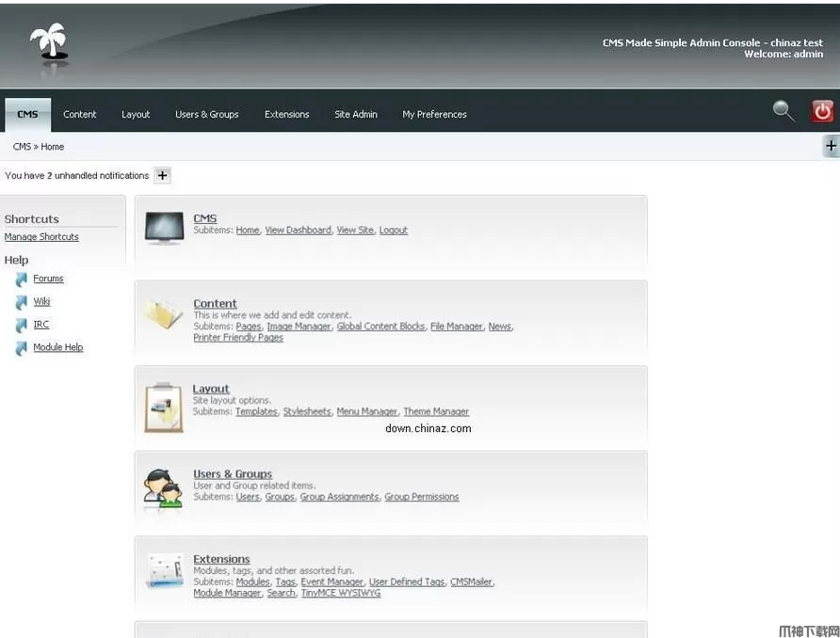
Task: Click the Home breadcrumb link
Action: 53,147
